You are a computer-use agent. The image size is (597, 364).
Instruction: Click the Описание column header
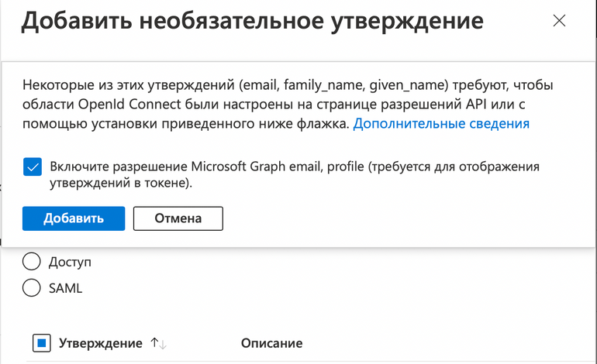(x=271, y=343)
